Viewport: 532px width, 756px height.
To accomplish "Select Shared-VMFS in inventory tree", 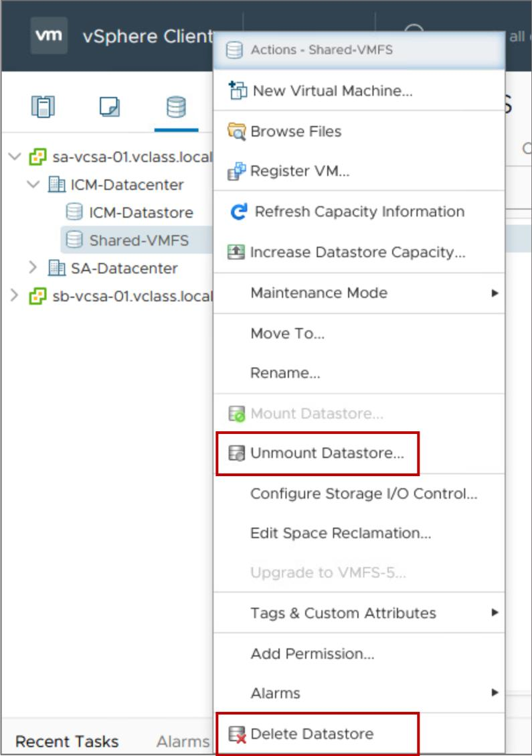I will tap(139, 240).
